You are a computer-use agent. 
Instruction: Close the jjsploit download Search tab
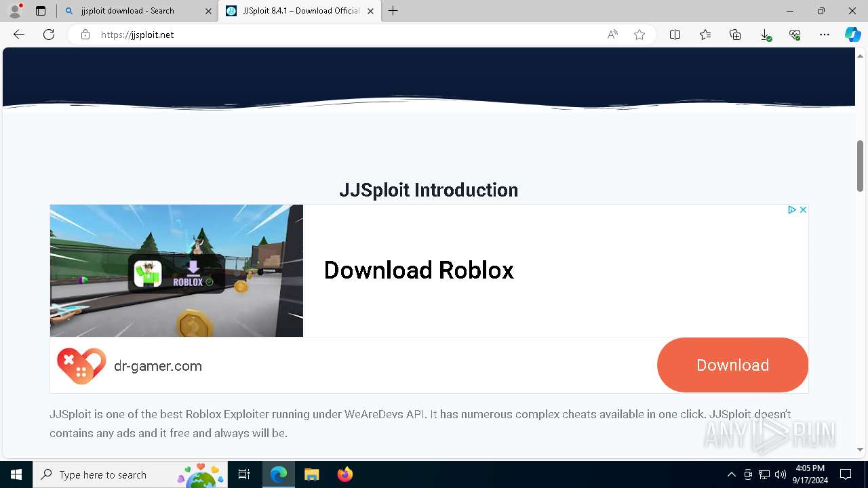tap(208, 11)
